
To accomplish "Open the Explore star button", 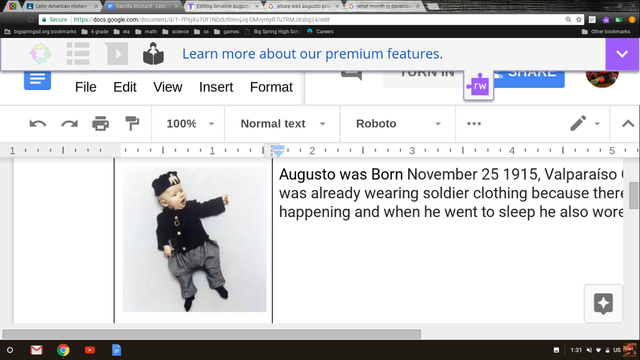I will 603,304.
